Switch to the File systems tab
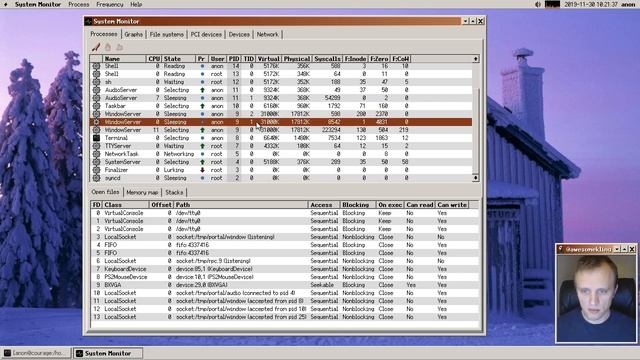The image size is (640, 360). tap(167, 35)
